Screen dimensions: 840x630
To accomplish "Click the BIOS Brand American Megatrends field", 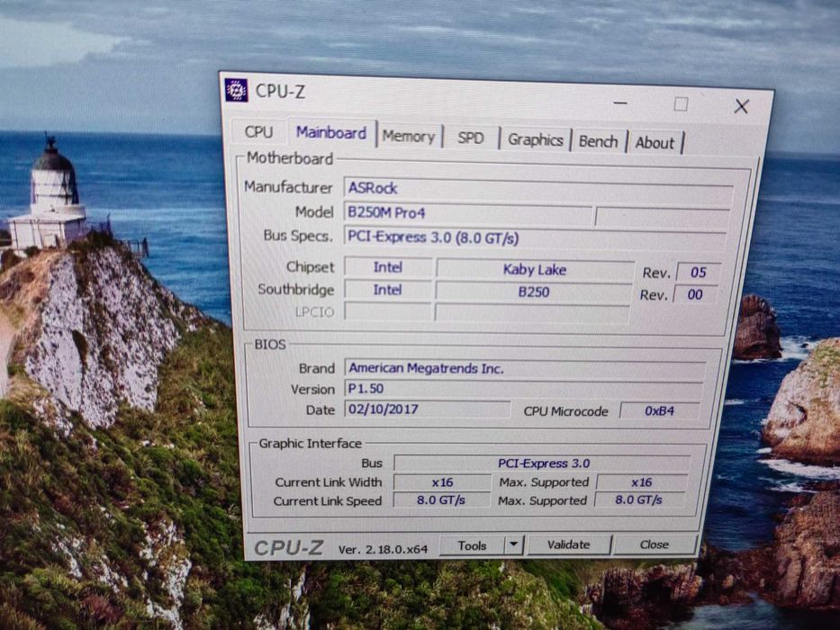I will (x=525, y=369).
